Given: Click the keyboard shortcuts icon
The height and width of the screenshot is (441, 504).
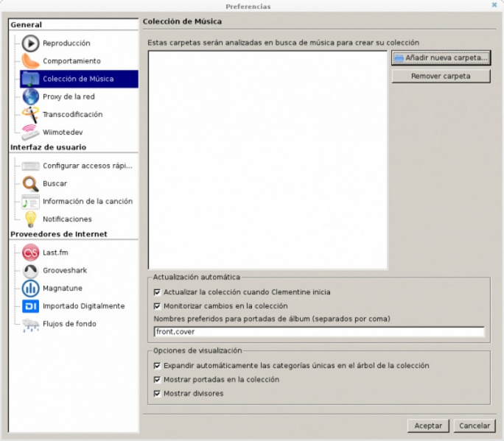Looking at the screenshot, I should (x=30, y=166).
